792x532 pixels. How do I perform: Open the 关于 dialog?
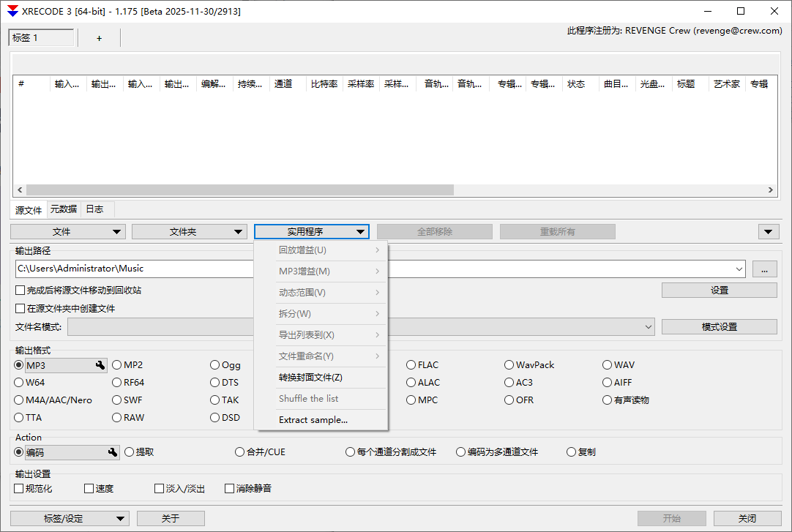click(171, 517)
